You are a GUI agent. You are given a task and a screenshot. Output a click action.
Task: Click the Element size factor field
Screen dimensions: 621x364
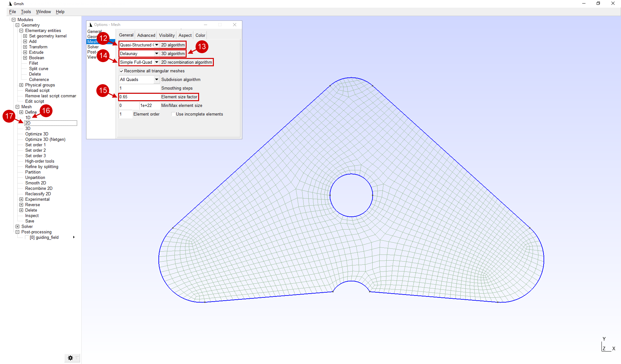139,97
